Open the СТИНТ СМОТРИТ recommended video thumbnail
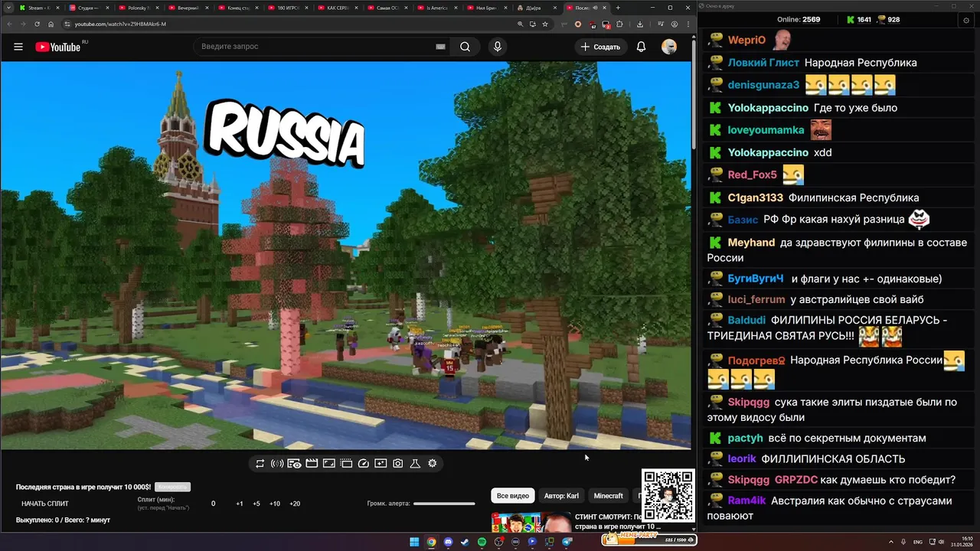 pos(531,522)
